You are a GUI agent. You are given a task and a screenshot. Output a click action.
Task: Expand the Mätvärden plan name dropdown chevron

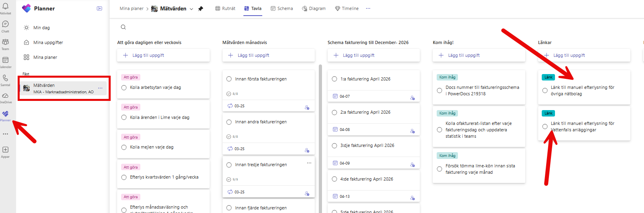[191, 9]
